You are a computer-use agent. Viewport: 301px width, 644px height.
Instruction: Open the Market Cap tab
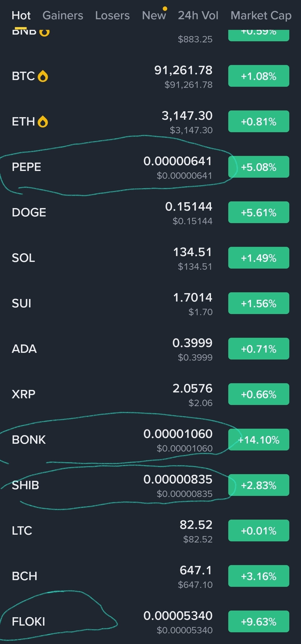261,15
